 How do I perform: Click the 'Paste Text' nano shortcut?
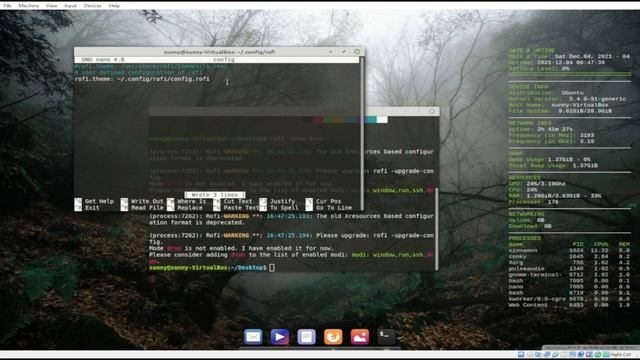(237, 208)
